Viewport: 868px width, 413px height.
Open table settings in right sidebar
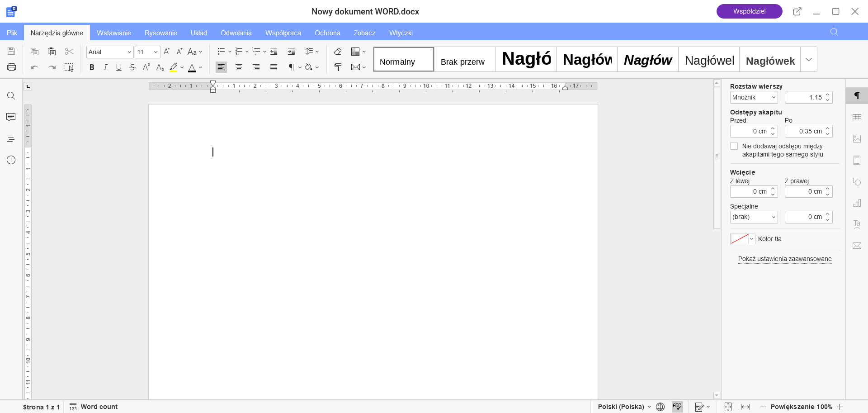[857, 117]
